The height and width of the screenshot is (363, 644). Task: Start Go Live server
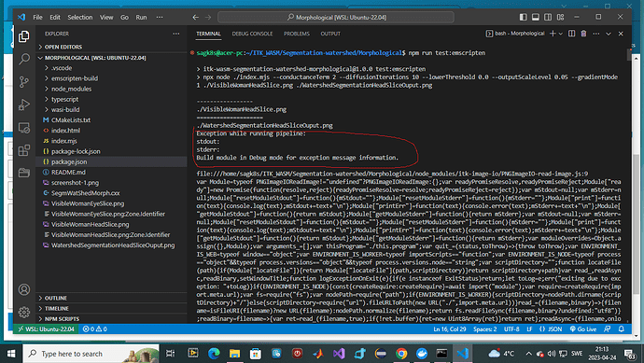click(582, 328)
